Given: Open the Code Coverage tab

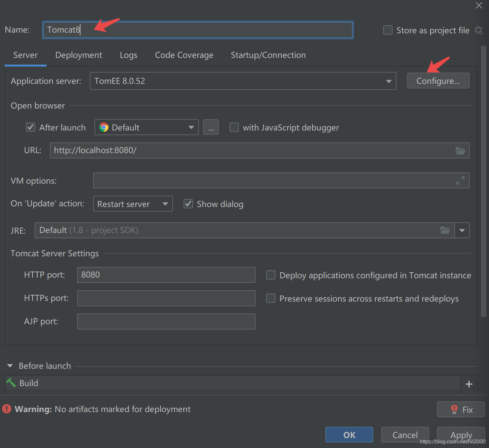Looking at the screenshot, I should tap(184, 55).
